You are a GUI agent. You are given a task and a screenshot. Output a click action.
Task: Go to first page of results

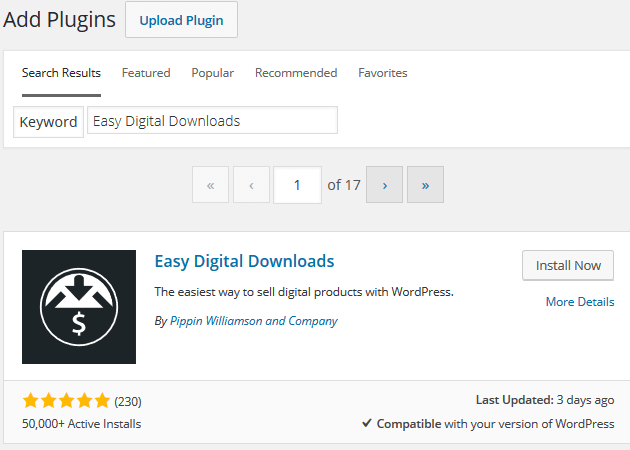(211, 185)
